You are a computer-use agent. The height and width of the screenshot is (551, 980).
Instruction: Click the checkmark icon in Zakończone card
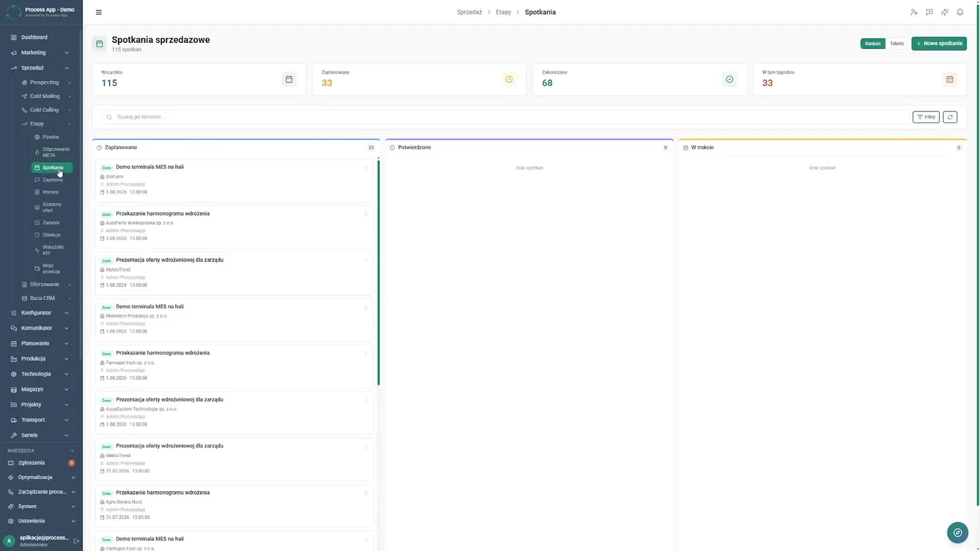(x=730, y=80)
